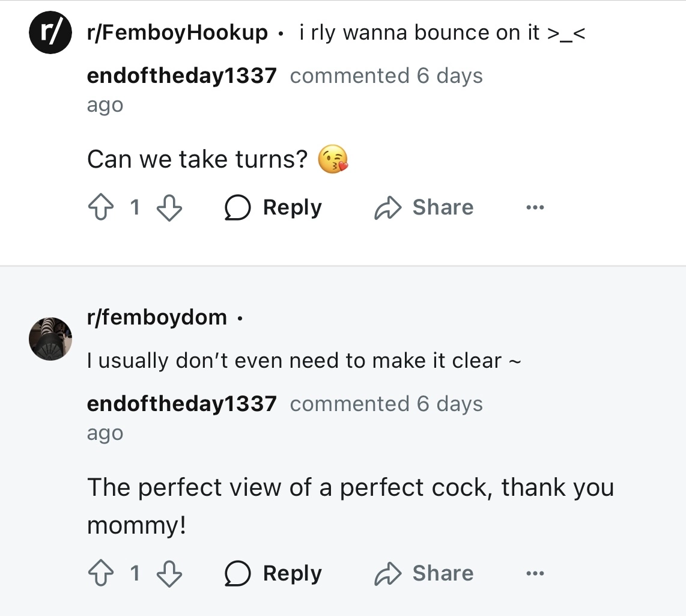Open the post titled "i rly wanna bounce on it"
Viewport: 686px width, 616px height.
click(442, 32)
